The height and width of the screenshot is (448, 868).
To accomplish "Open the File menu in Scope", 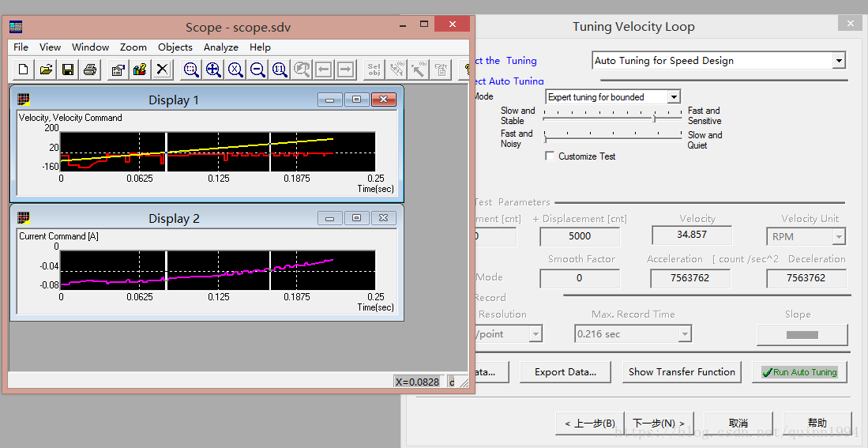I will coord(21,47).
